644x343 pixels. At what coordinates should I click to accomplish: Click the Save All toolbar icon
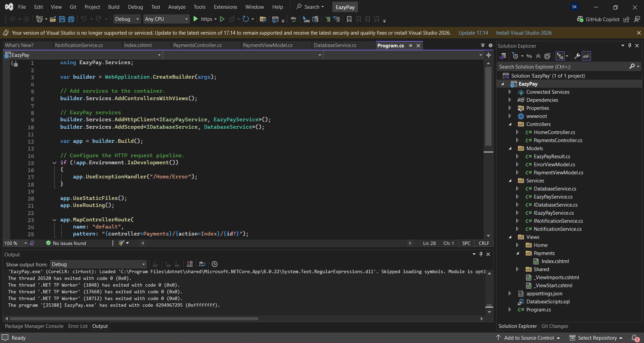[x=71, y=19]
